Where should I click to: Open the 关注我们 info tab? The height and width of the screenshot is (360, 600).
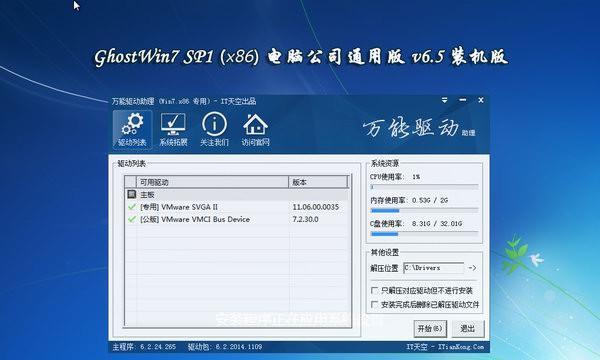(x=214, y=129)
